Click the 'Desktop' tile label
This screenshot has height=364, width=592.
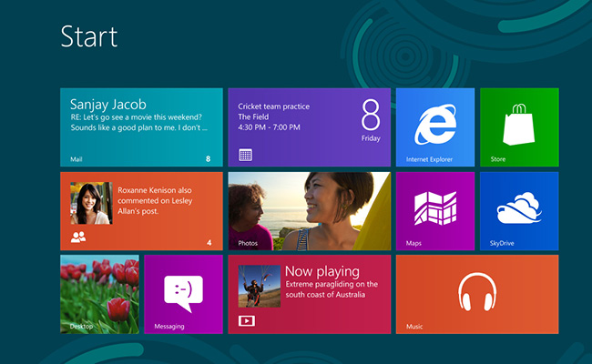coord(81,327)
